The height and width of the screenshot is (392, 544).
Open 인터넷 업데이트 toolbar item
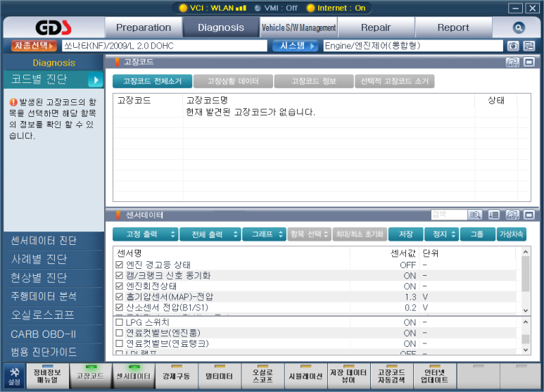(x=435, y=376)
